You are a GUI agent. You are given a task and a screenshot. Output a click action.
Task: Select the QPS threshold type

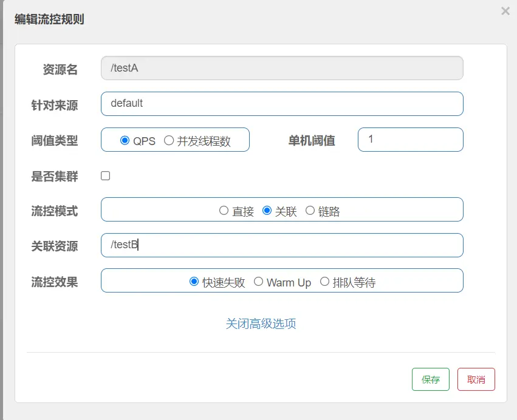pyautogui.click(x=125, y=140)
